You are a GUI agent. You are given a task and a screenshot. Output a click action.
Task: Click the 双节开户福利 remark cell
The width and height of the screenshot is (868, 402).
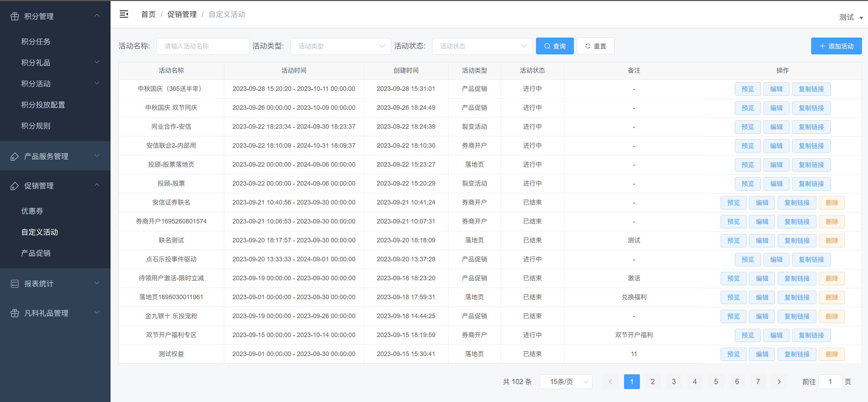coord(634,335)
